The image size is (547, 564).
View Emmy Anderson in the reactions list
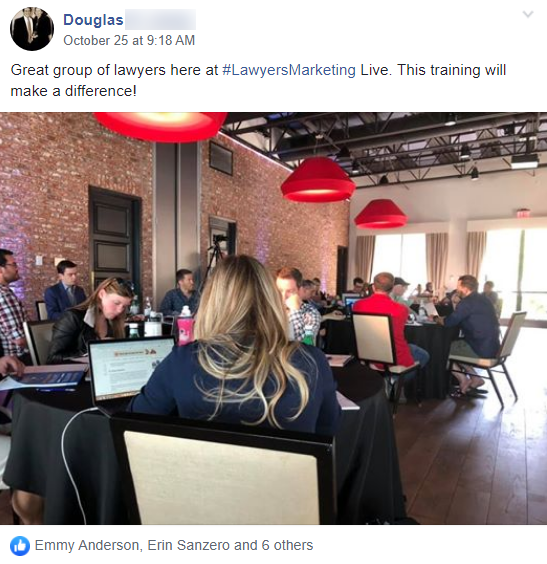point(87,545)
